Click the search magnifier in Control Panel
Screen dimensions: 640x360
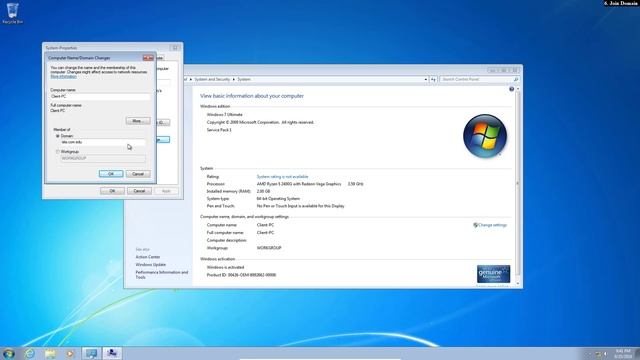516,79
